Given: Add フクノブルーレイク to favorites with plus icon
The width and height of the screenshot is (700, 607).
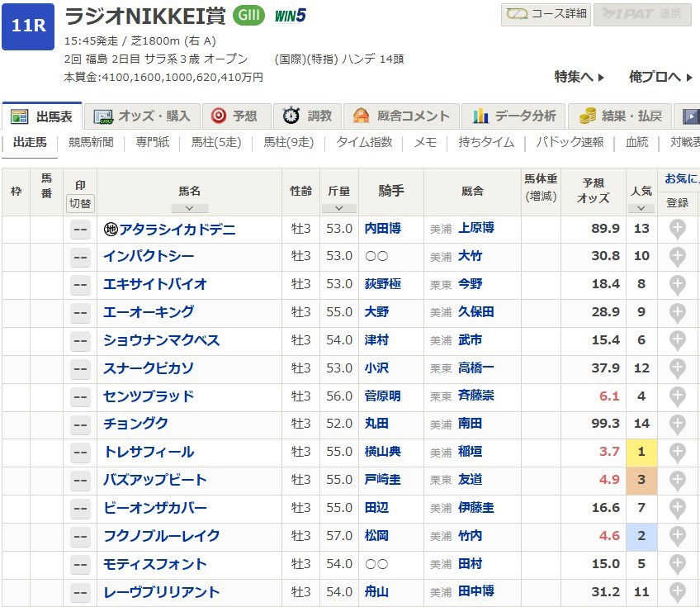Looking at the screenshot, I should 677,537.
